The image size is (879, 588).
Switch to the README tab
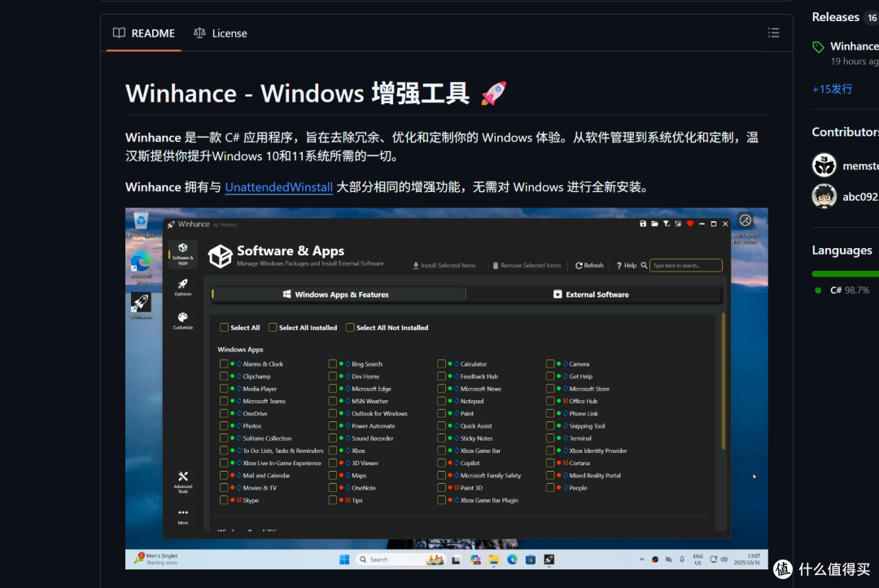(143, 33)
